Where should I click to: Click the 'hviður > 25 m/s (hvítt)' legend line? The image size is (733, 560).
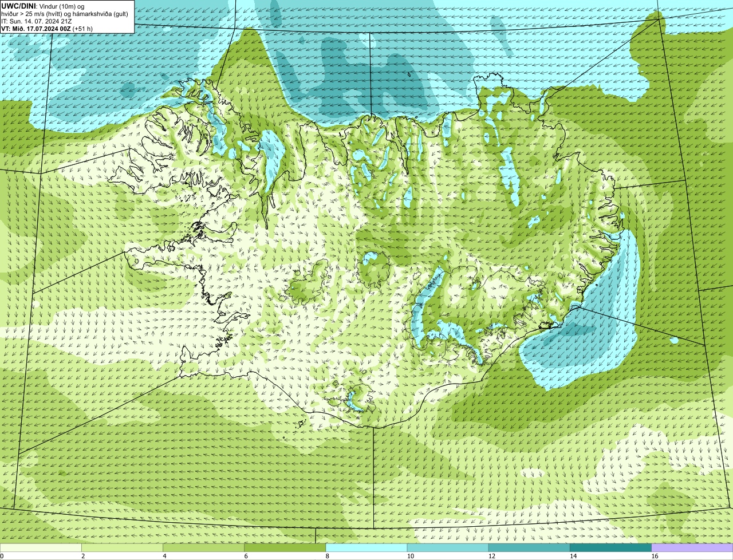point(65,13)
